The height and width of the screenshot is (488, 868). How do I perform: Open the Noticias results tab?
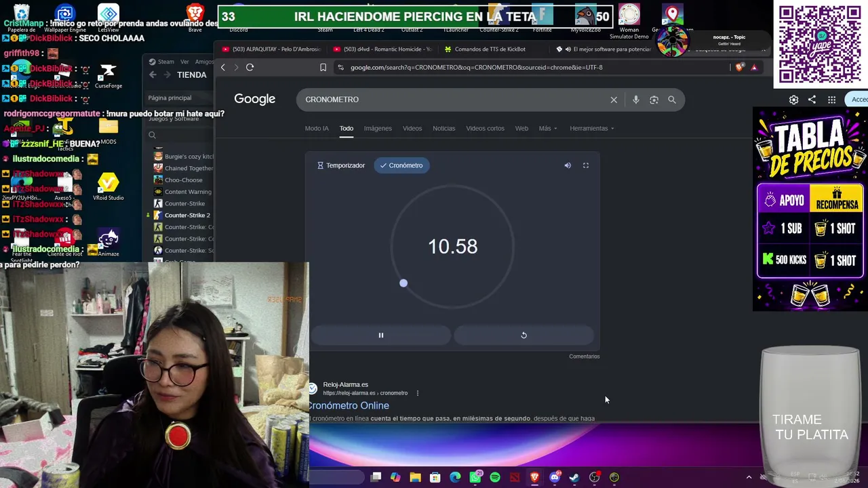click(444, 128)
